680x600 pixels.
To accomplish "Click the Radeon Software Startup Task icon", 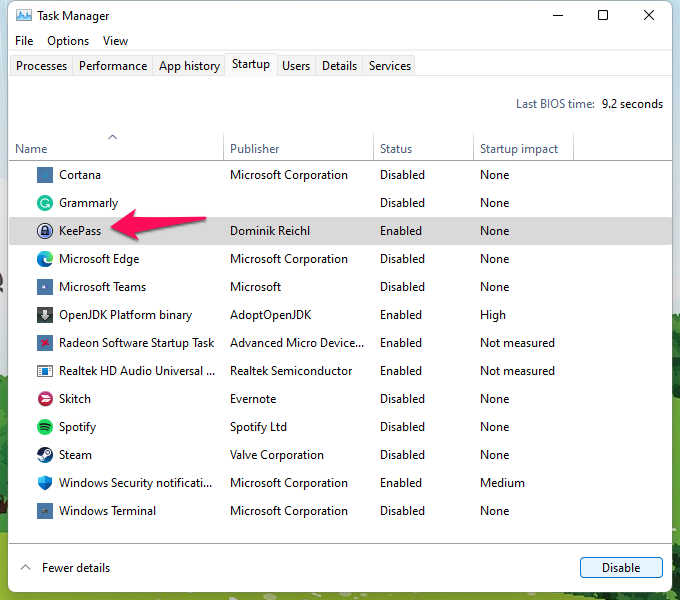I will pyautogui.click(x=45, y=343).
